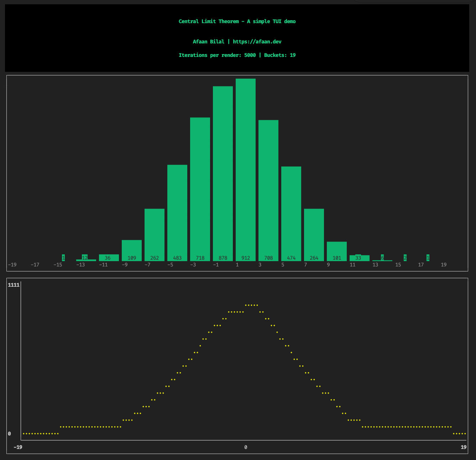Click histogram axis label -15

click(58, 265)
